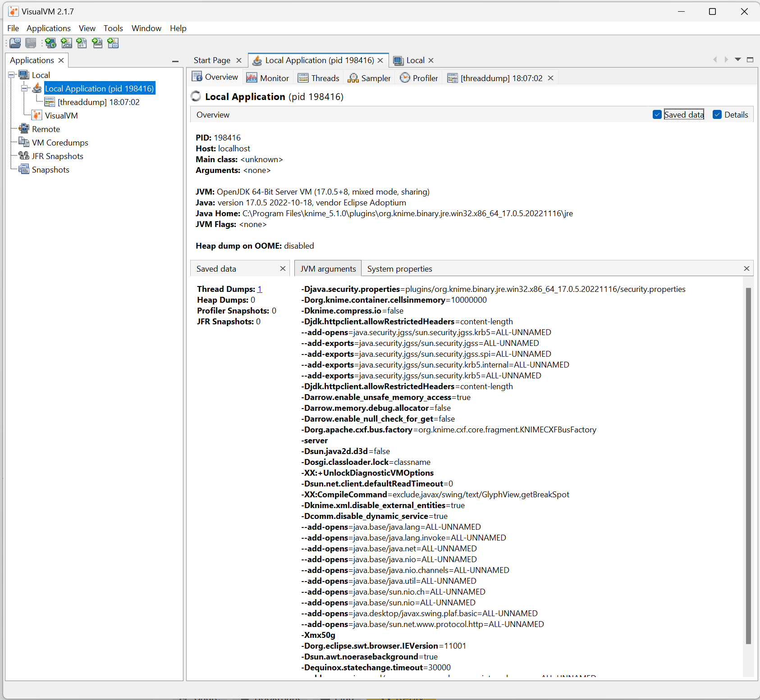Viewport: 760px width, 700px height.
Task: Collapse the Local Application tree node
Action: (x=24, y=88)
